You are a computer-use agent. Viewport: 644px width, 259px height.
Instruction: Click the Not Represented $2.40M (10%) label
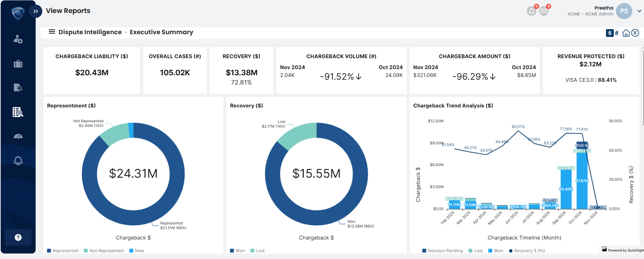point(88,123)
